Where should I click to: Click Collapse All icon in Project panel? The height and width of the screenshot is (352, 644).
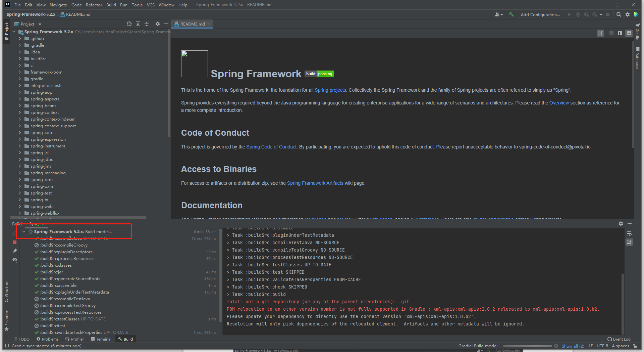coord(147,24)
